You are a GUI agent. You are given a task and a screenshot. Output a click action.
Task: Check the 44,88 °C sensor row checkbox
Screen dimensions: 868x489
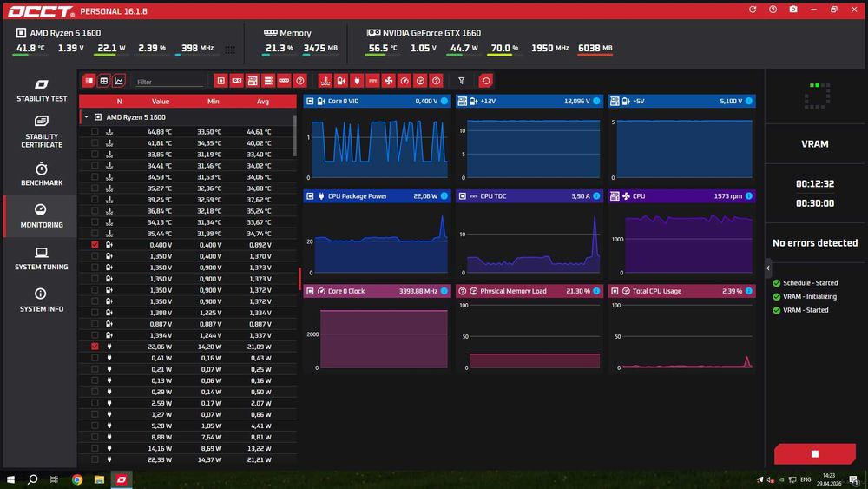coord(95,132)
